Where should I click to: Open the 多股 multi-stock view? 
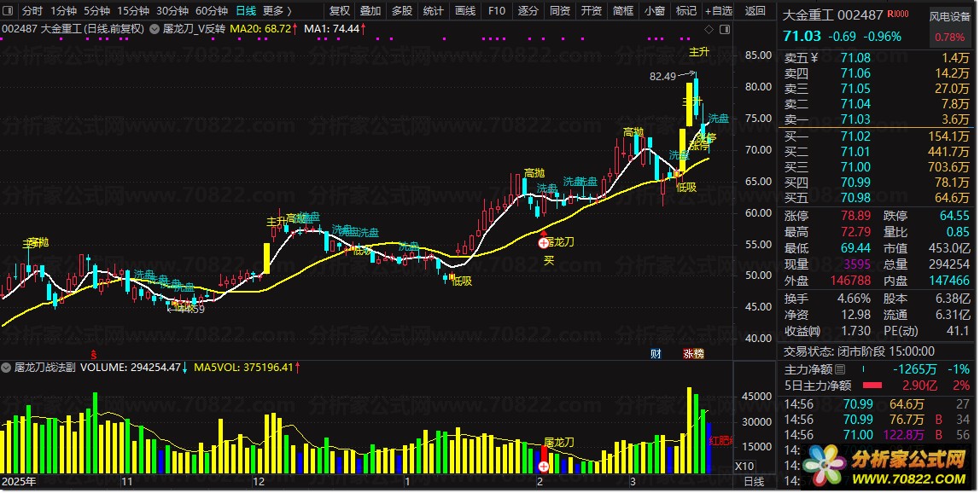pyautogui.click(x=402, y=10)
